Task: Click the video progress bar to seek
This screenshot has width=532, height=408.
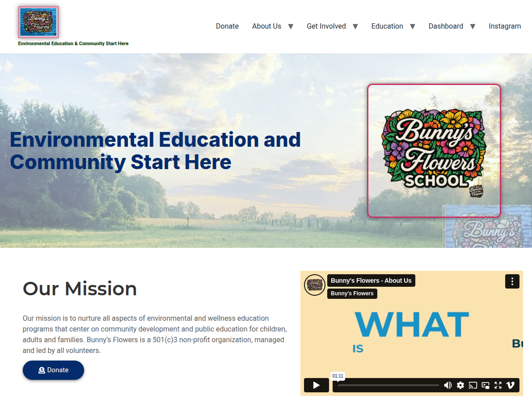Action: point(388,385)
